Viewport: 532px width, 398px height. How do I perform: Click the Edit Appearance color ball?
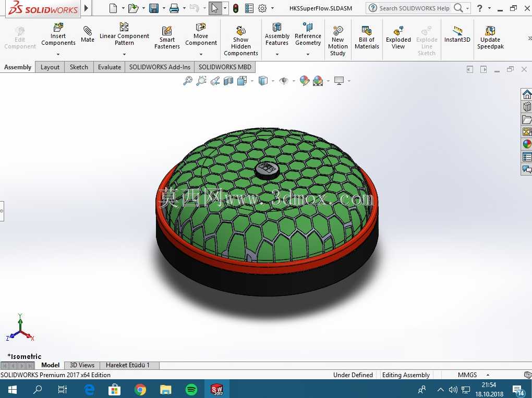pyautogui.click(x=305, y=81)
